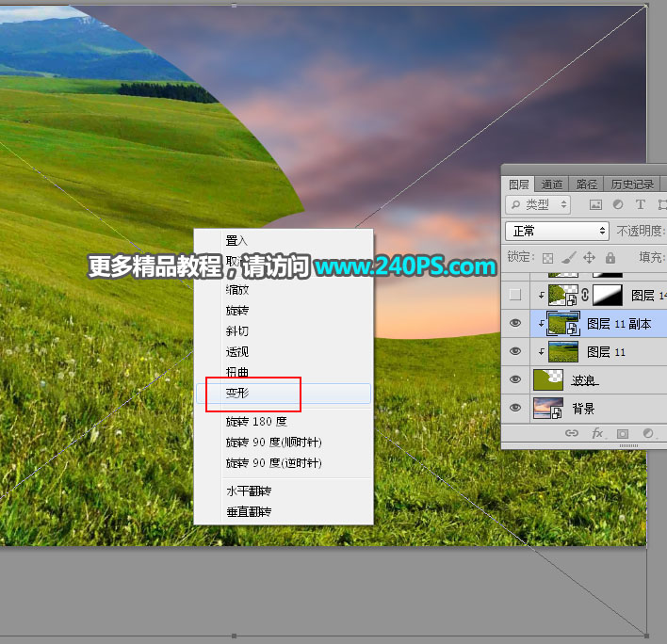Screen dimensions: 667x644
Task: Click bottom-middle transform handle
Action: pos(234,636)
